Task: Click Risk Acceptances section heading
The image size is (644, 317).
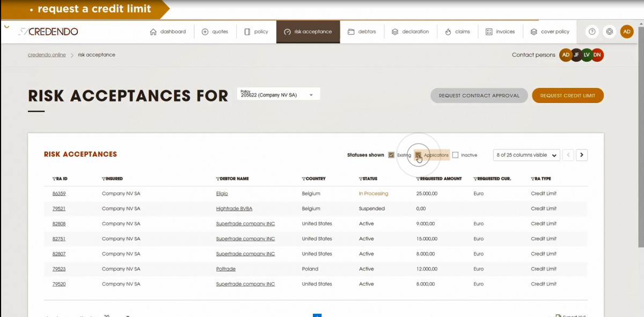Action: pos(80,154)
